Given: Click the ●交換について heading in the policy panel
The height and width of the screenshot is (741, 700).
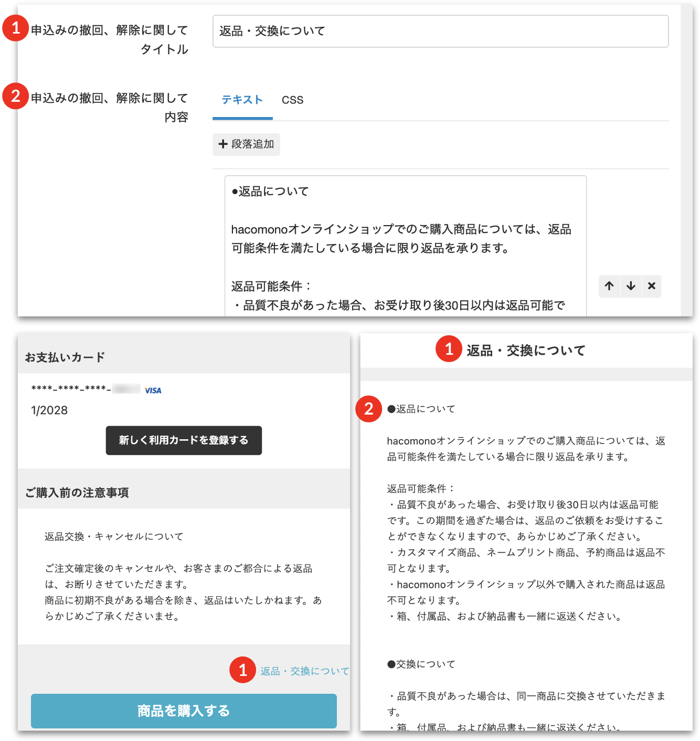Looking at the screenshot, I should (x=421, y=664).
